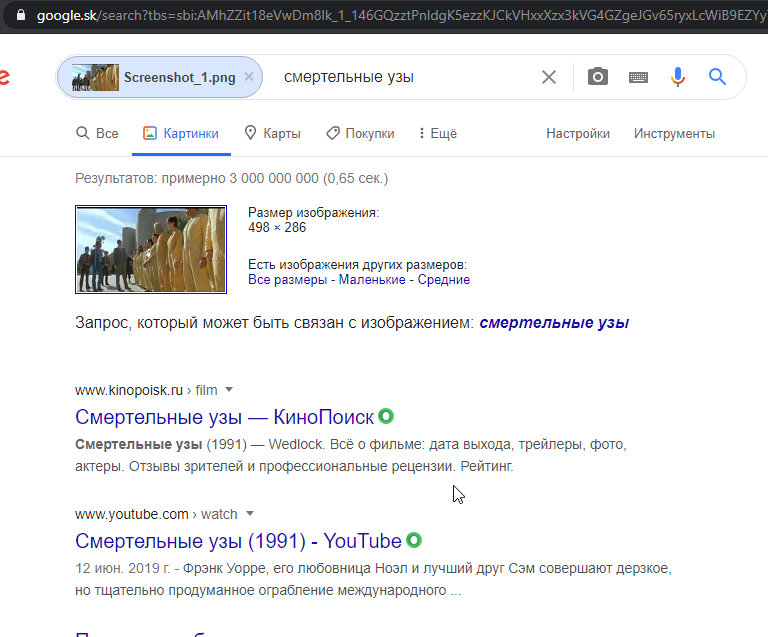
Task: Click the green circle icon beside YouTube result
Action: [x=414, y=541]
